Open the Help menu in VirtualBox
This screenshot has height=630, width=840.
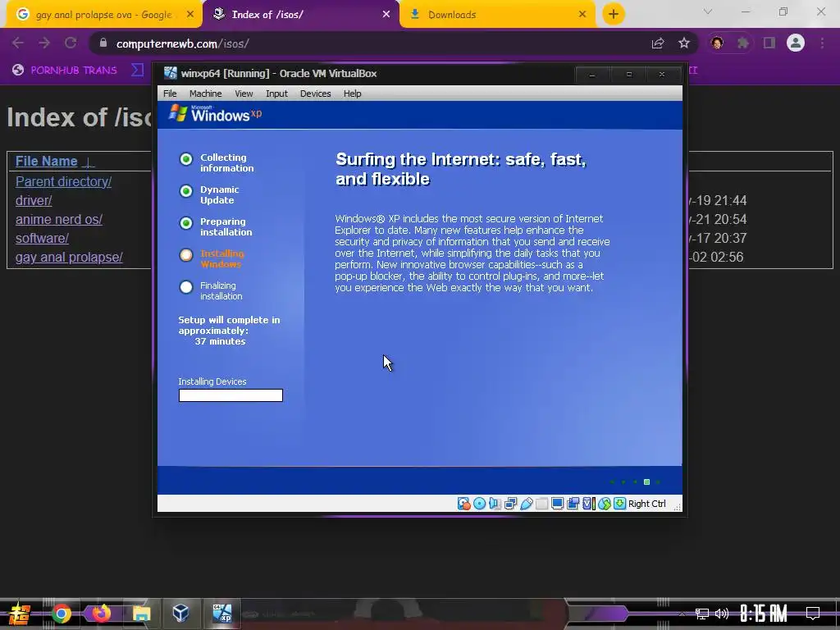[352, 94]
